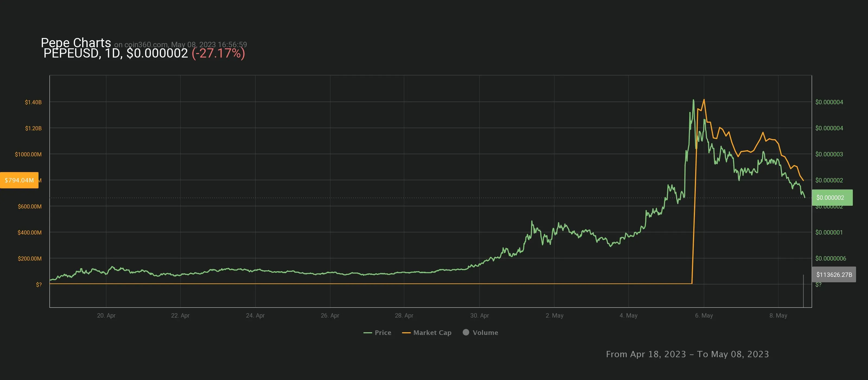
Task: Click the $1.40B market cap axis label
Action: pyautogui.click(x=33, y=102)
